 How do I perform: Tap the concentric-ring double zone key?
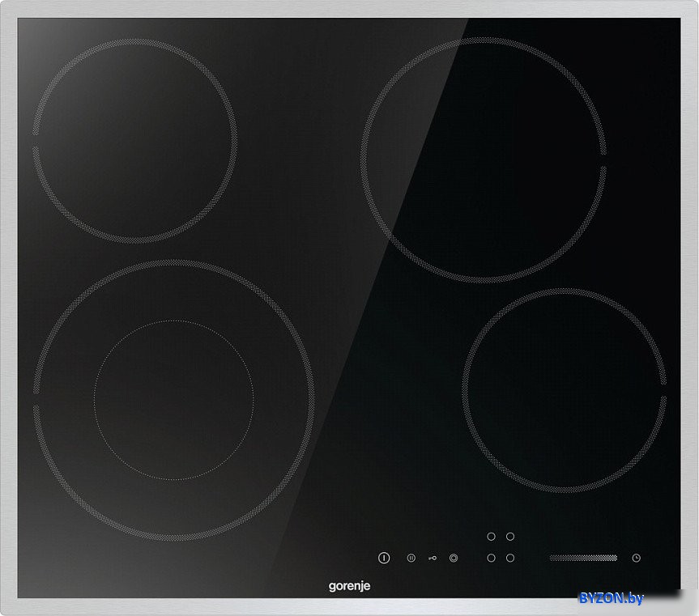454,558
